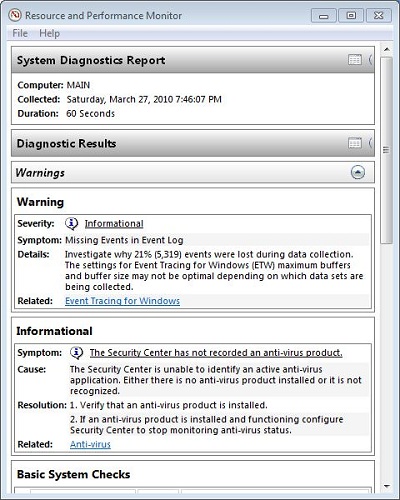
Task: Follow the Anti-virus related link
Action: pyautogui.click(x=90, y=444)
